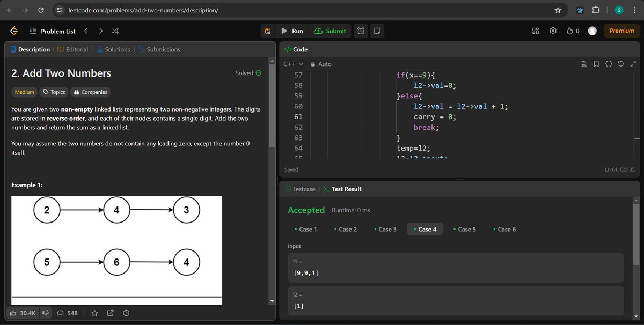Dislike the problem with thumbs down
This screenshot has height=325, width=644.
(x=45, y=313)
